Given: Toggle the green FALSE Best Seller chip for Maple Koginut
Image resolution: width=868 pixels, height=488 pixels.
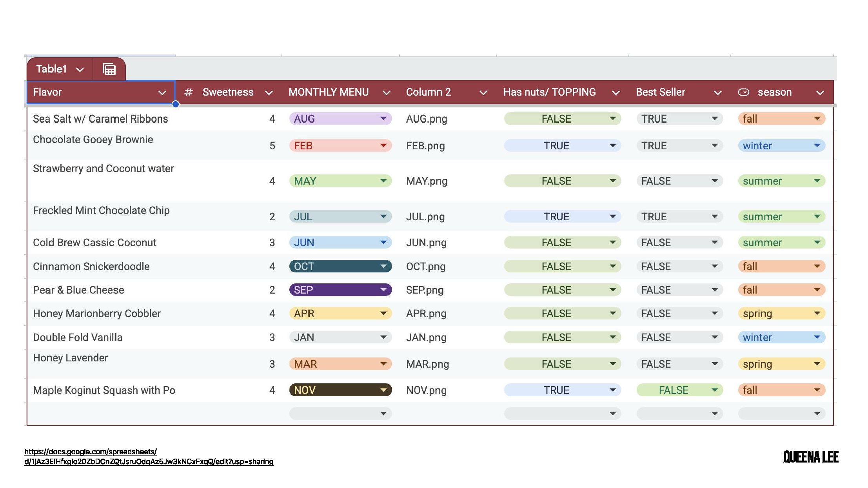Looking at the screenshot, I should [679, 390].
